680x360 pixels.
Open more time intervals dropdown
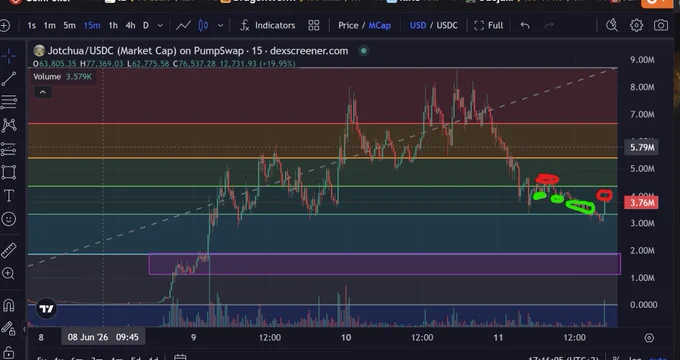[x=160, y=26]
